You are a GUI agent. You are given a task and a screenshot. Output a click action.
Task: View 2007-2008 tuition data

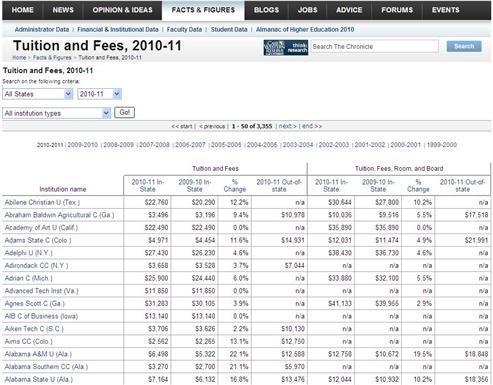[x=154, y=145]
